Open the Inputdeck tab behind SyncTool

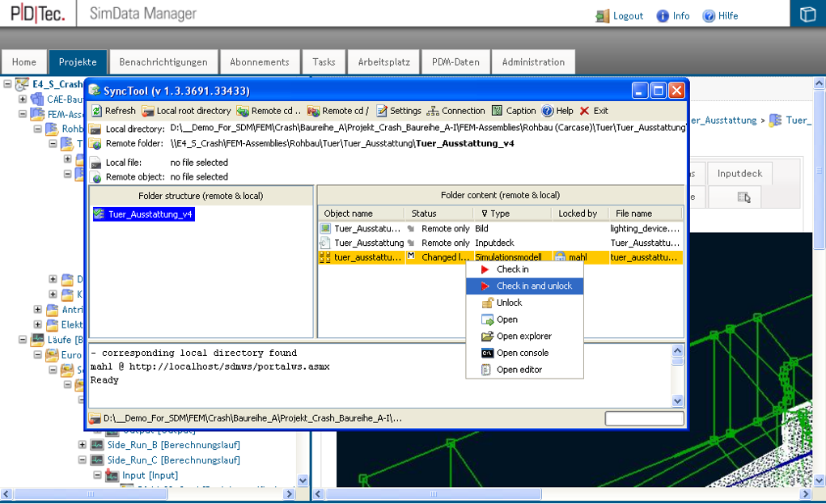point(739,174)
